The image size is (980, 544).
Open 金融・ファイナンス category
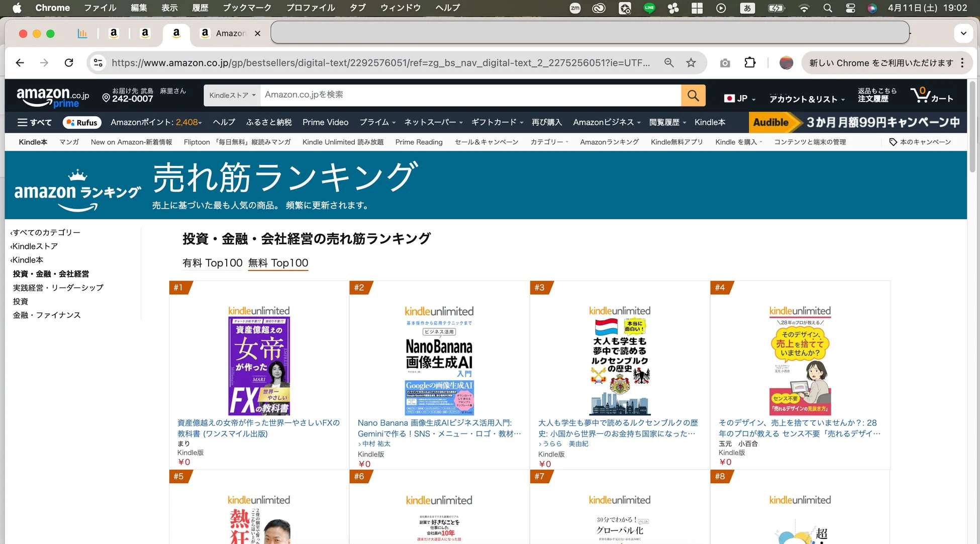click(x=47, y=315)
